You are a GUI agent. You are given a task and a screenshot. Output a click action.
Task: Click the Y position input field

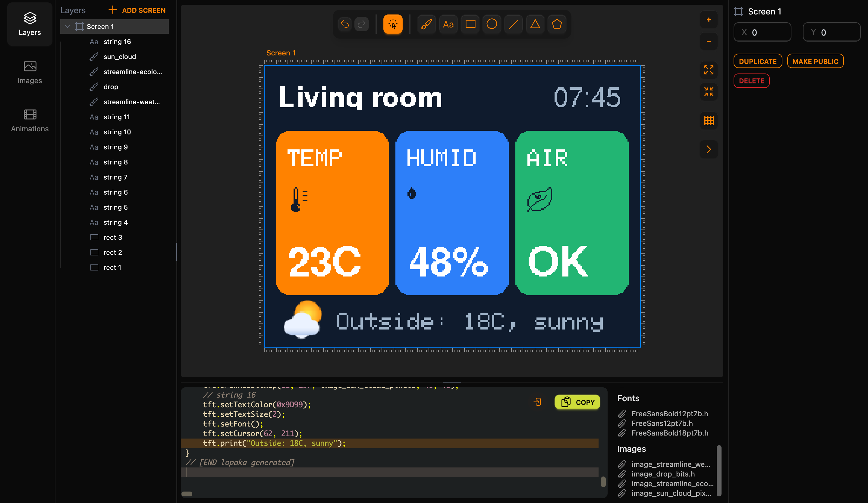click(x=832, y=32)
